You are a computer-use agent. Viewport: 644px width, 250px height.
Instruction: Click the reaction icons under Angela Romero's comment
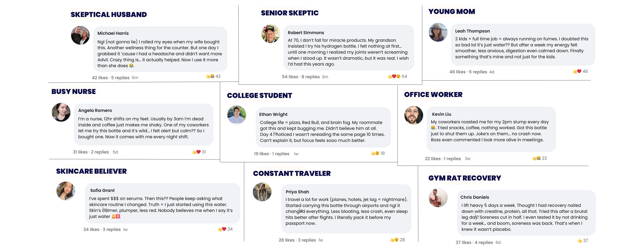coord(196,152)
